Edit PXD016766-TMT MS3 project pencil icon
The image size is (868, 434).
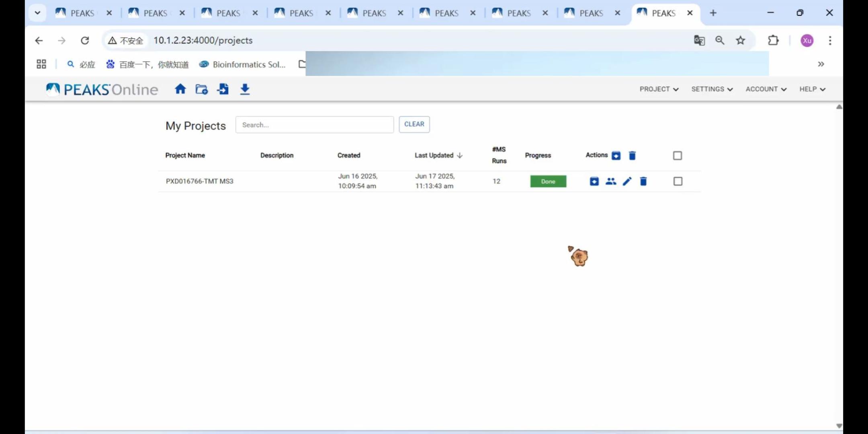pos(627,181)
